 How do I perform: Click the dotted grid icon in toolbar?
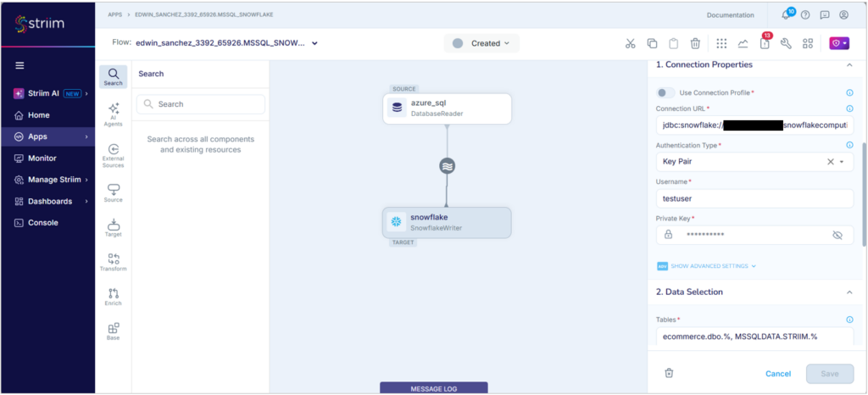(721, 44)
